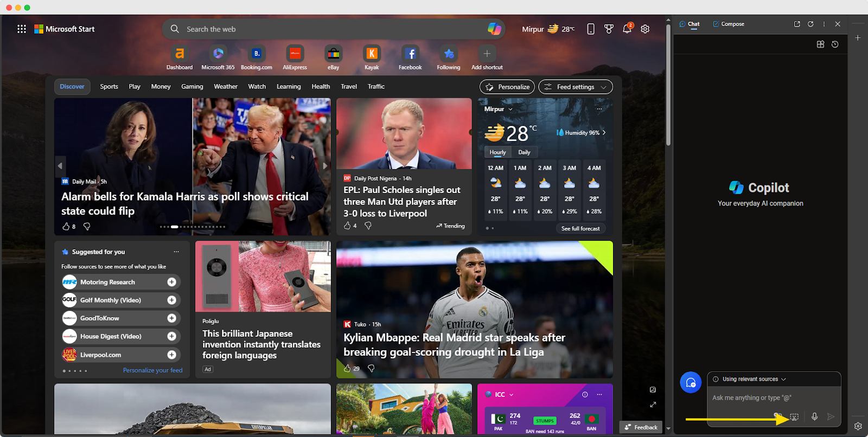Follow Motoring Research source
This screenshot has height=437, width=868.
tap(172, 282)
